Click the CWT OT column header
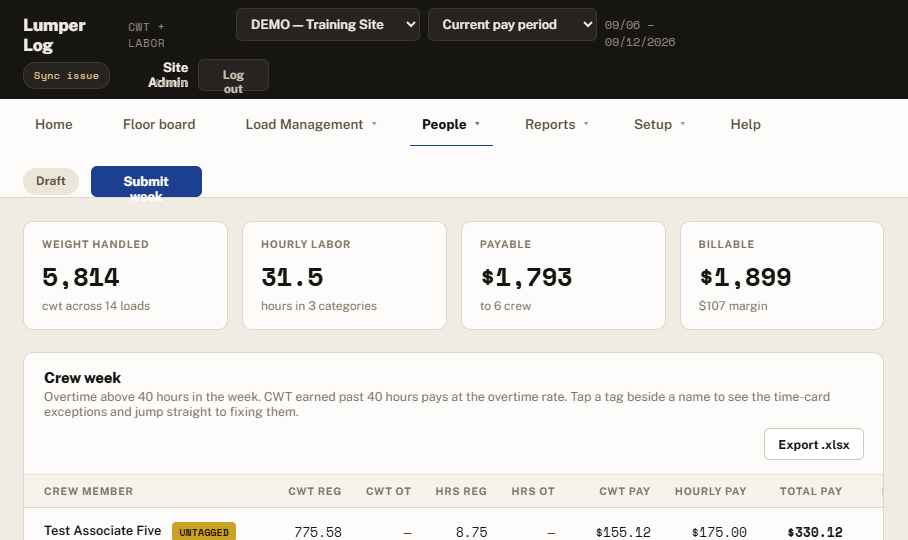 coord(389,491)
